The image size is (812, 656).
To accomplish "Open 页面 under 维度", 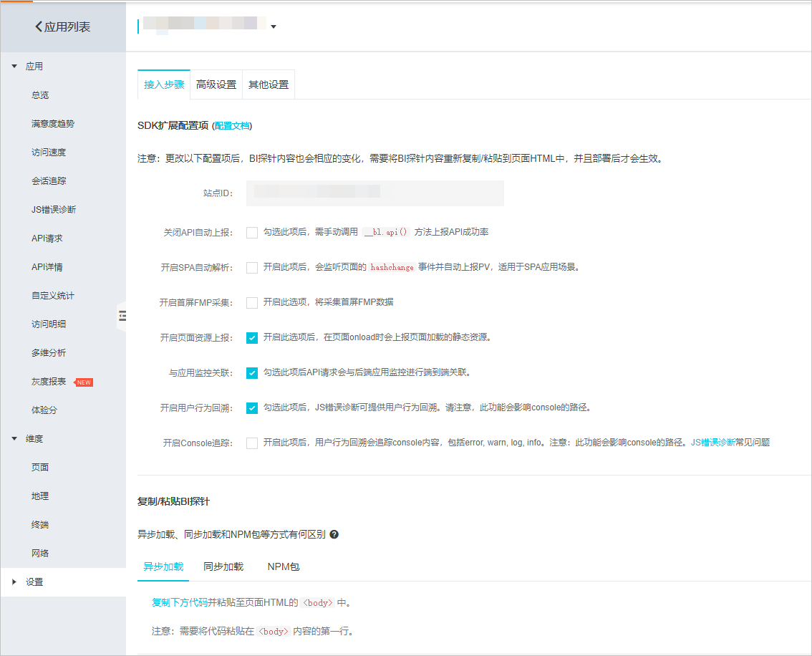I will click(x=40, y=468).
